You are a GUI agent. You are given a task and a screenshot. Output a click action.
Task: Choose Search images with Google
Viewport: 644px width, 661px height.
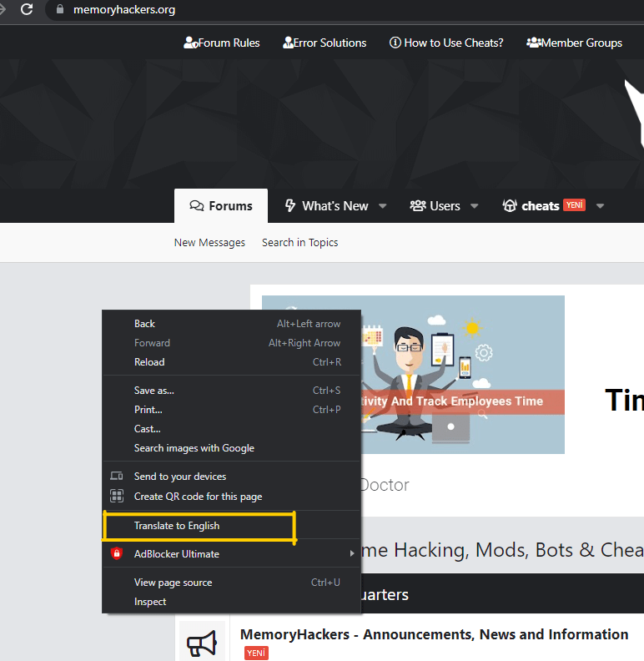(x=232, y=448)
